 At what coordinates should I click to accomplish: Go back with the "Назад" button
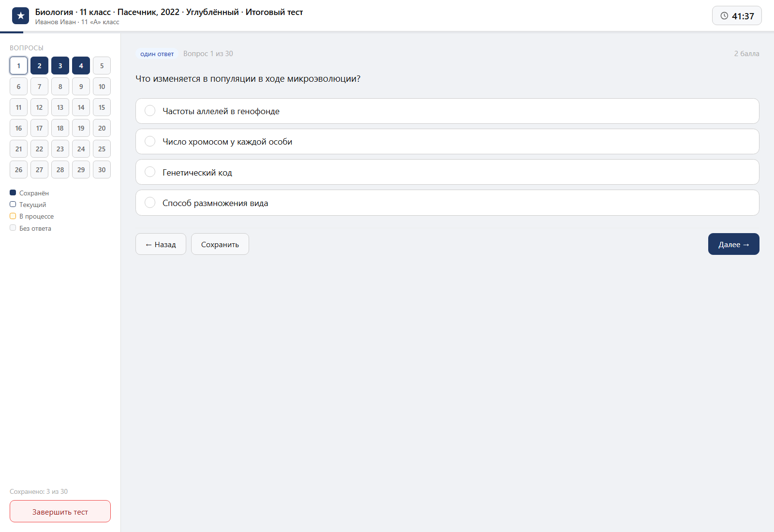coord(161,244)
